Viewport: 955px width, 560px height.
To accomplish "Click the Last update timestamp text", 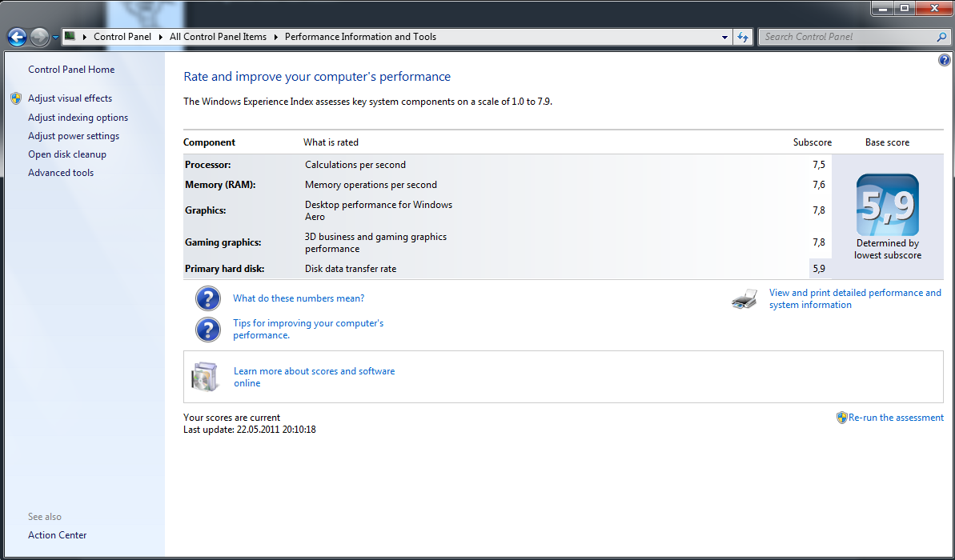I will [250, 430].
